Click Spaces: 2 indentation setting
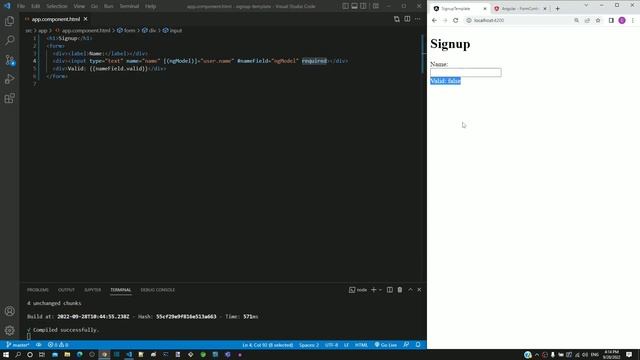 (309, 345)
